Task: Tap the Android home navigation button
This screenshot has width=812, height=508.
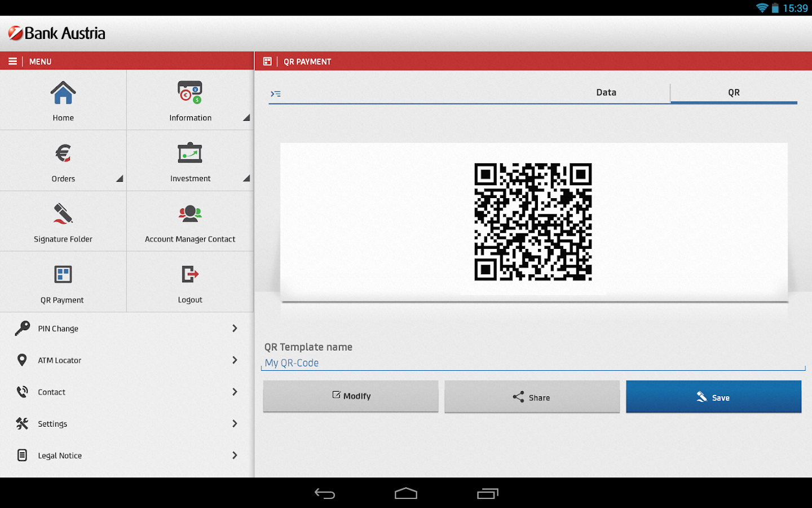Action: coord(406,494)
